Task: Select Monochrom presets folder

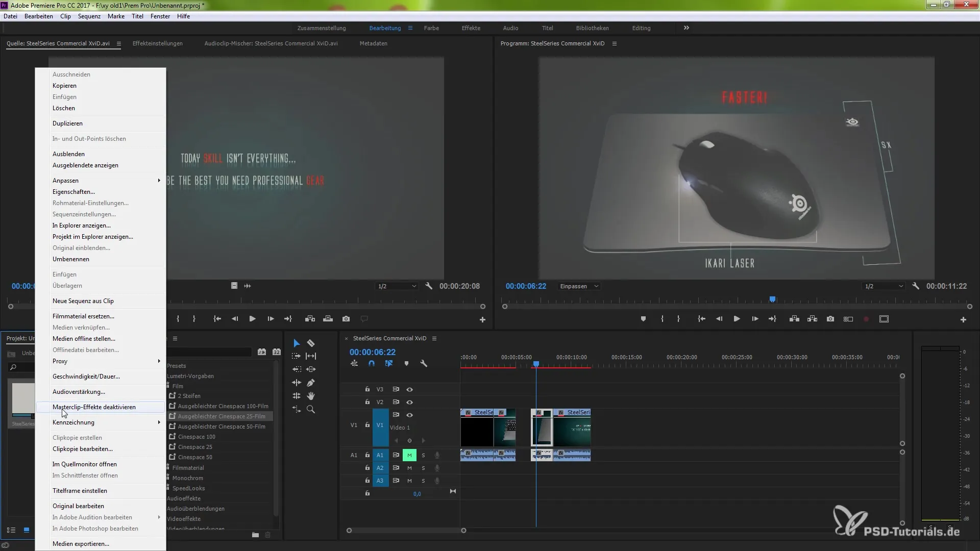Action: (x=187, y=478)
